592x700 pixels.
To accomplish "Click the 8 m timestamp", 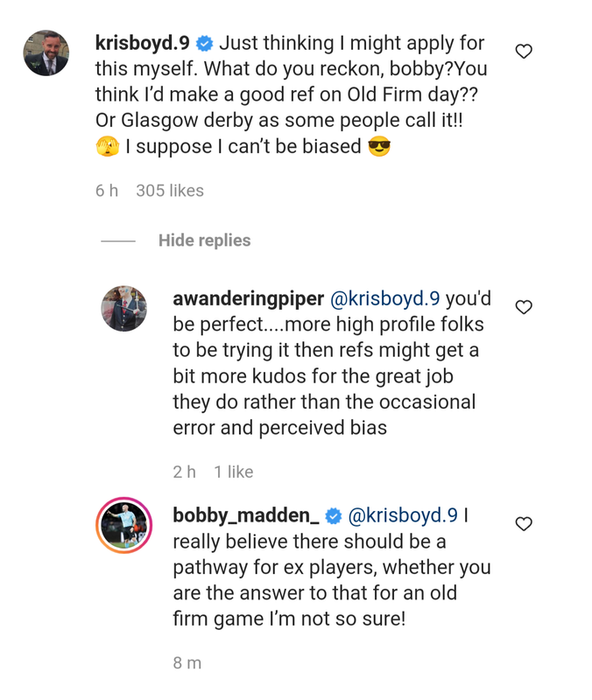I will (x=187, y=662).
